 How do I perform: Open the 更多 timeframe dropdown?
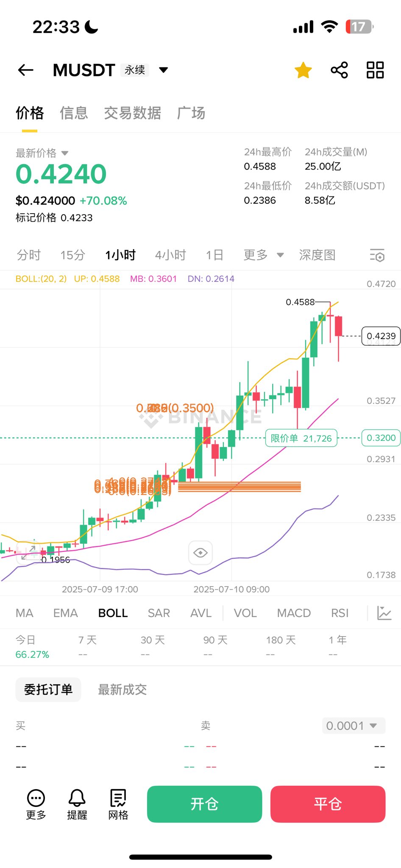pos(263,255)
